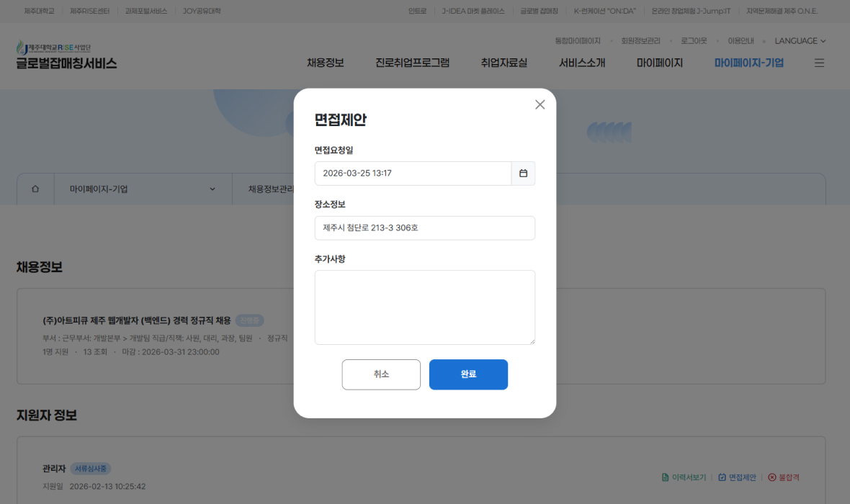This screenshot has height=504, width=850.
Task: Cancel the dialog using 취소
Action: point(381,374)
